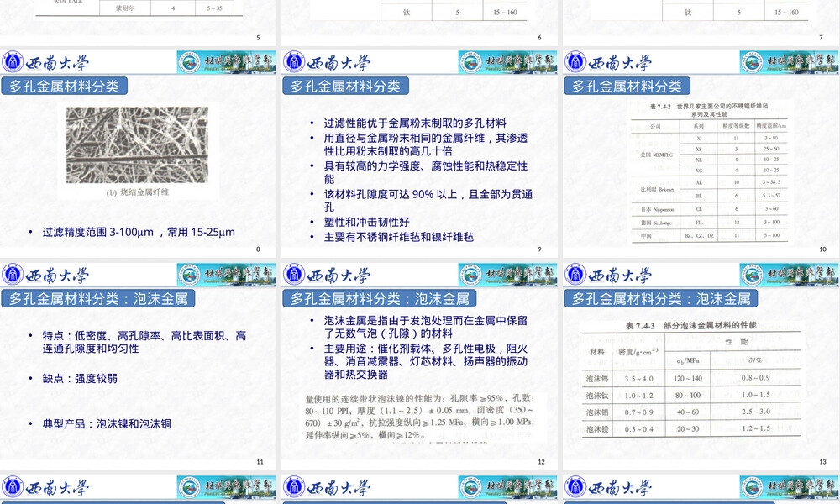Select title "多孔金属材料分类：泡沫金属" on slide 12
Image resolution: width=840 pixels, height=504 pixels.
pyautogui.click(x=380, y=299)
